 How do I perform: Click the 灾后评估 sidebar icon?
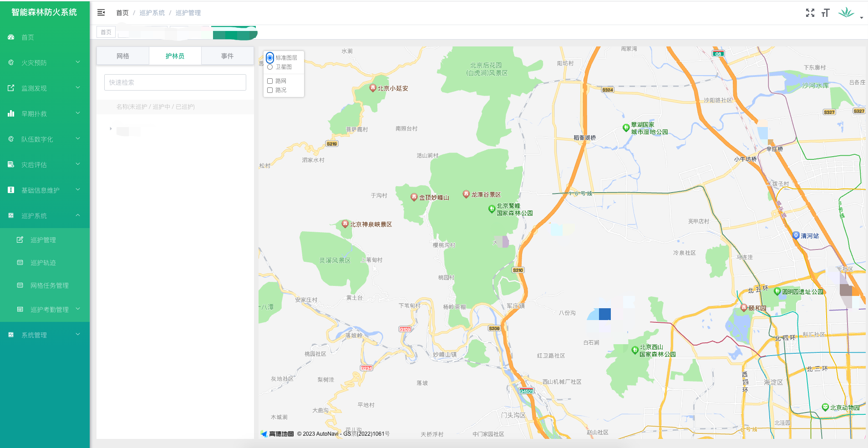pos(11,165)
